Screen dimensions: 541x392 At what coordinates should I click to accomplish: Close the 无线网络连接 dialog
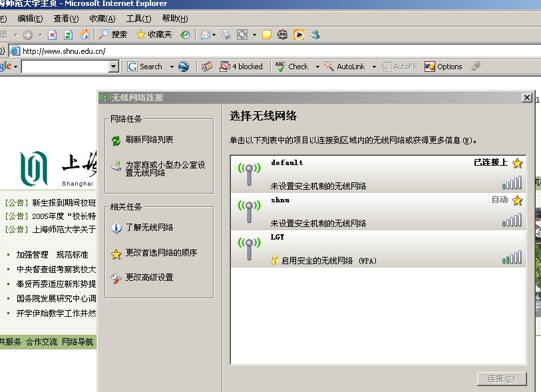(527, 98)
